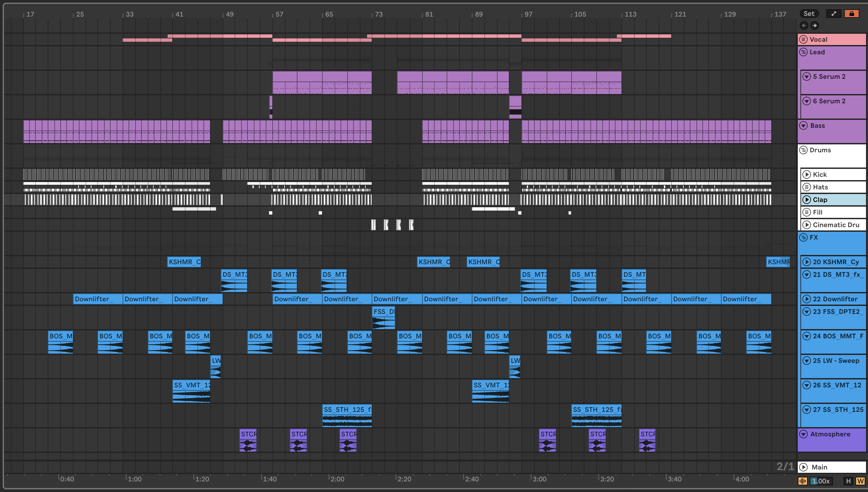Image resolution: width=868 pixels, height=492 pixels.
Task: Adjust the 1.00x zoom value field
Action: click(x=821, y=481)
